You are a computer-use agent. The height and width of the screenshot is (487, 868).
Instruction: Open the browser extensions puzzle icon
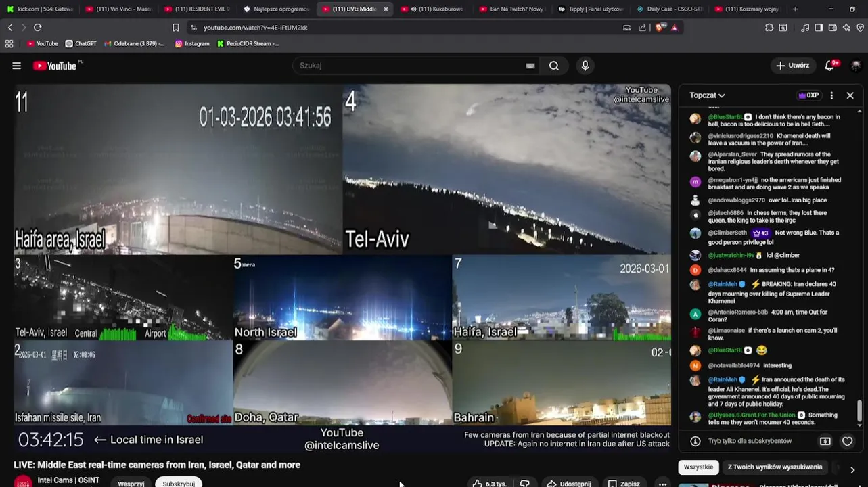click(x=769, y=28)
